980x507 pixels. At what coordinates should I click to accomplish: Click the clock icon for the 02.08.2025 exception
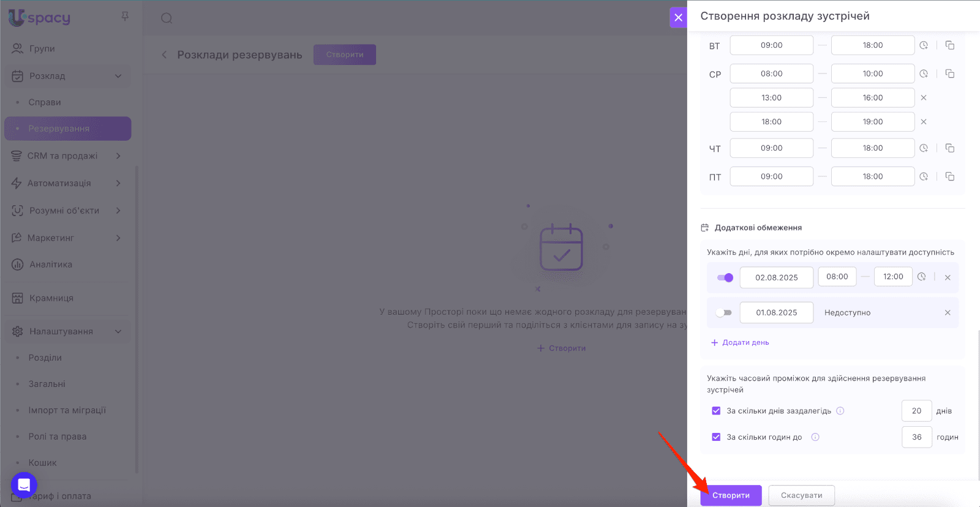[921, 277]
